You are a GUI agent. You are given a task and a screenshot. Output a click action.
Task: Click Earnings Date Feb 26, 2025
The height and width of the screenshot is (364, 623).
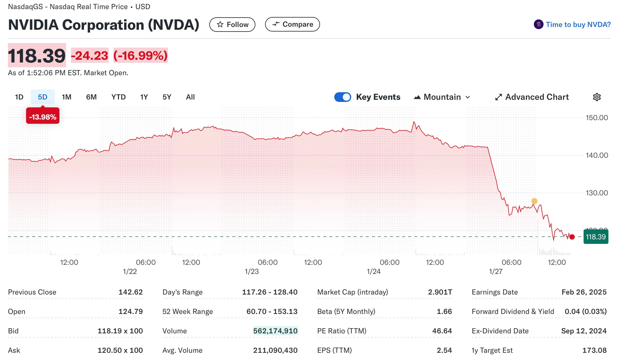coord(584,292)
